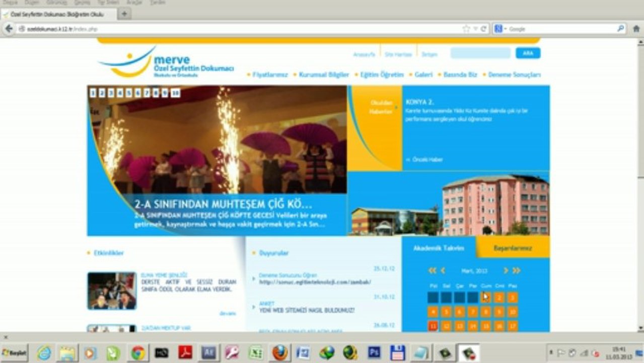Viewport: 644px width, 363px height.
Task: Click the Windows Start button
Action: click(14, 353)
